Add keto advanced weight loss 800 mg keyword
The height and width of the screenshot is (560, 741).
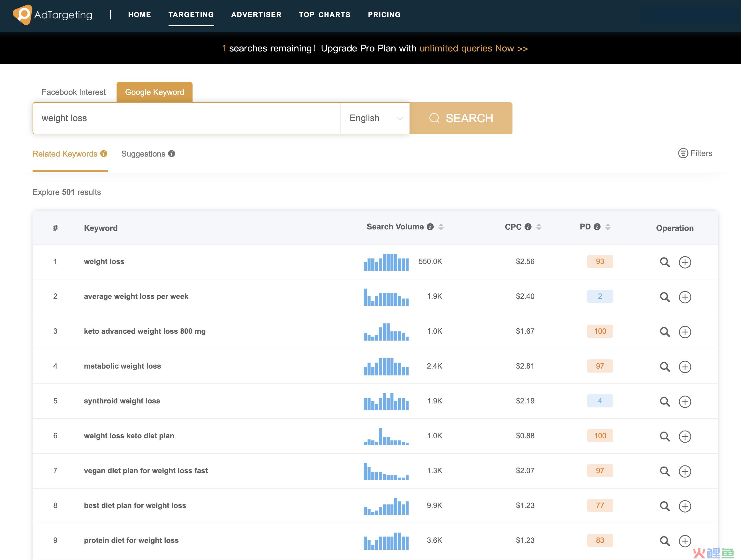click(x=685, y=332)
